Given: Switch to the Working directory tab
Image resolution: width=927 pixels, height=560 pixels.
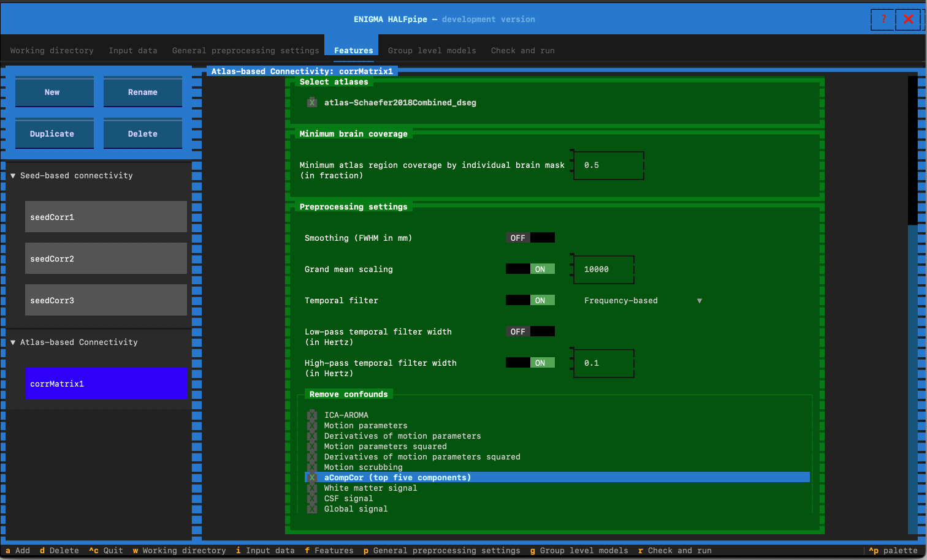Looking at the screenshot, I should (52, 51).
